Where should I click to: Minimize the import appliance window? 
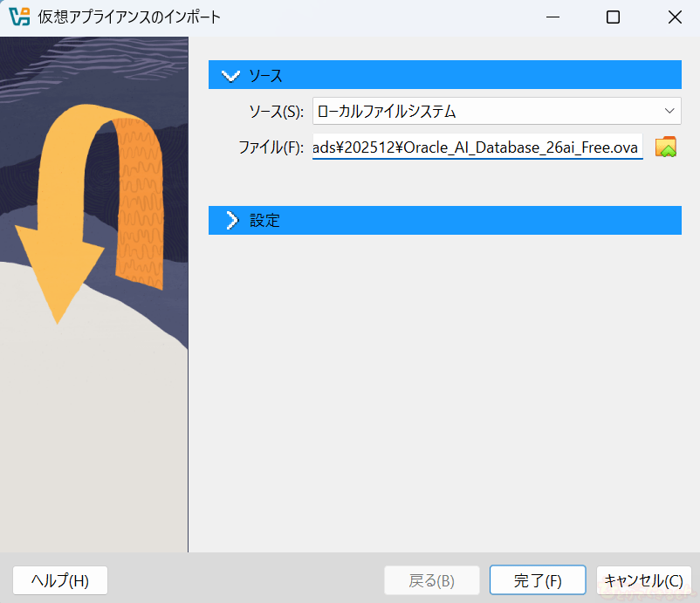point(552,17)
